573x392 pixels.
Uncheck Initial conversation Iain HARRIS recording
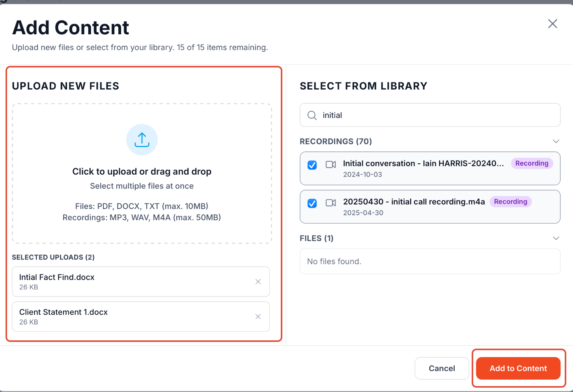pos(312,165)
